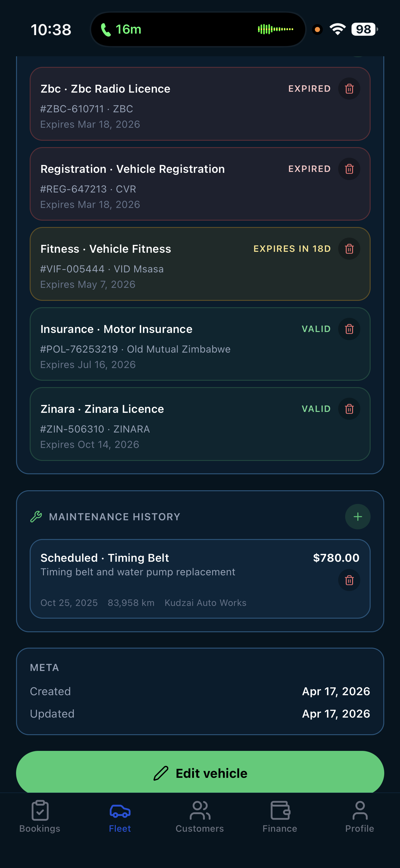Viewport: 400px width, 868px height.
Task: Delete the Vehicle Fitness document
Action: tap(349, 249)
